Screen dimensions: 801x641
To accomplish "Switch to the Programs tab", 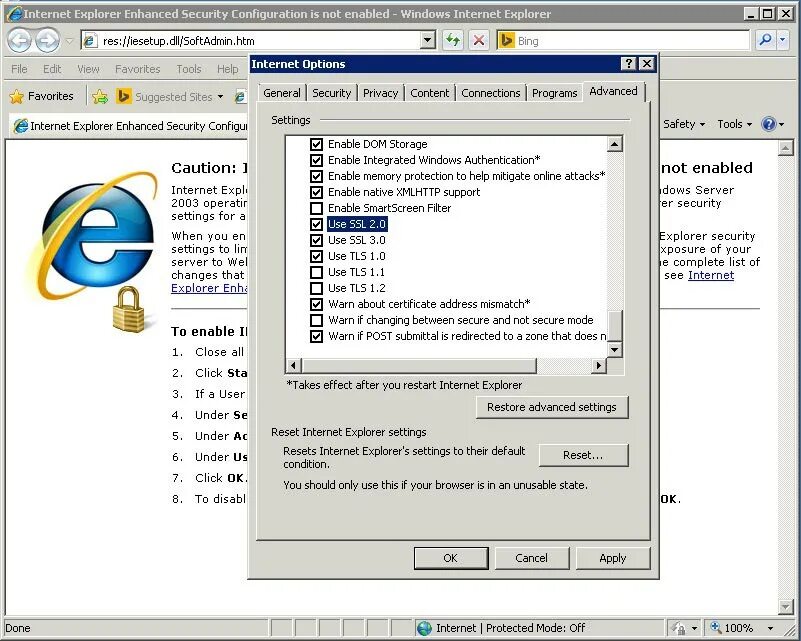I will 554,93.
